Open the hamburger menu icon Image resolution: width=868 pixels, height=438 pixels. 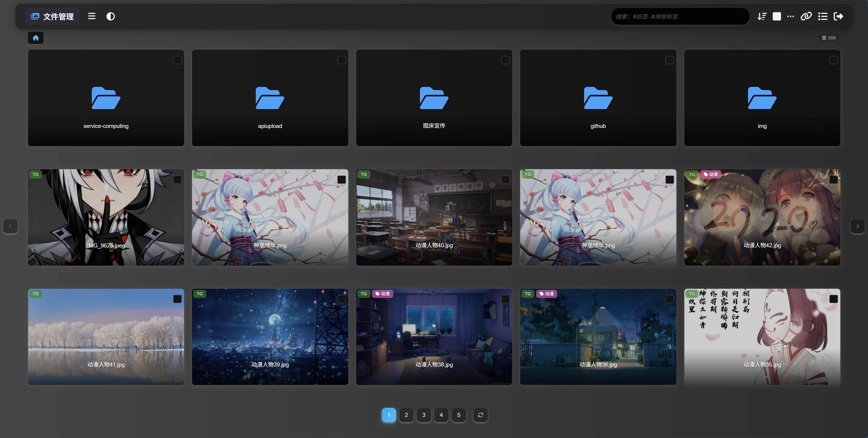92,16
